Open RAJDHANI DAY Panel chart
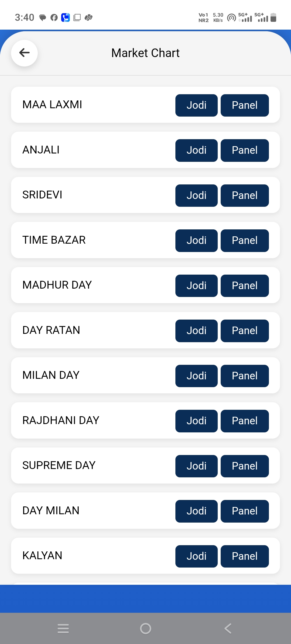The image size is (291, 644). click(x=245, y=421)
